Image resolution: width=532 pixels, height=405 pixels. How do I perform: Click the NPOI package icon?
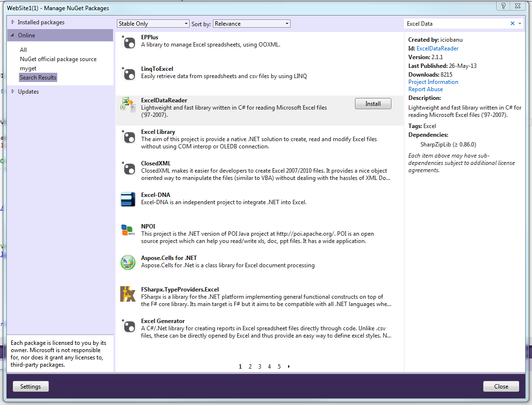(128, 230)
